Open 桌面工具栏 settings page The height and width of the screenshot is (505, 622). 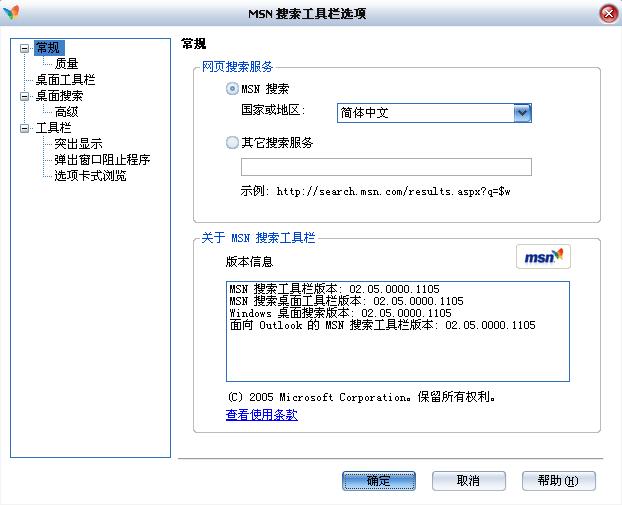click(65, 80)
